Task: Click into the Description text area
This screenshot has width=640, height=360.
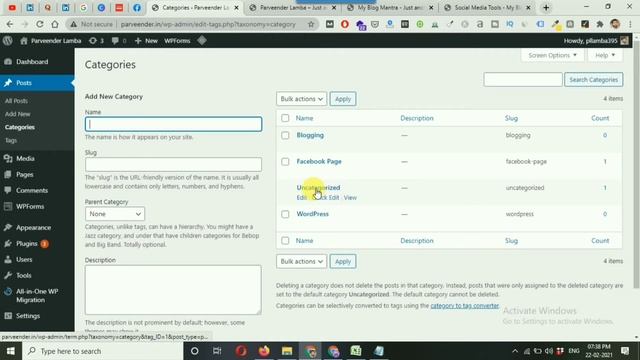Action: [173, 290]
